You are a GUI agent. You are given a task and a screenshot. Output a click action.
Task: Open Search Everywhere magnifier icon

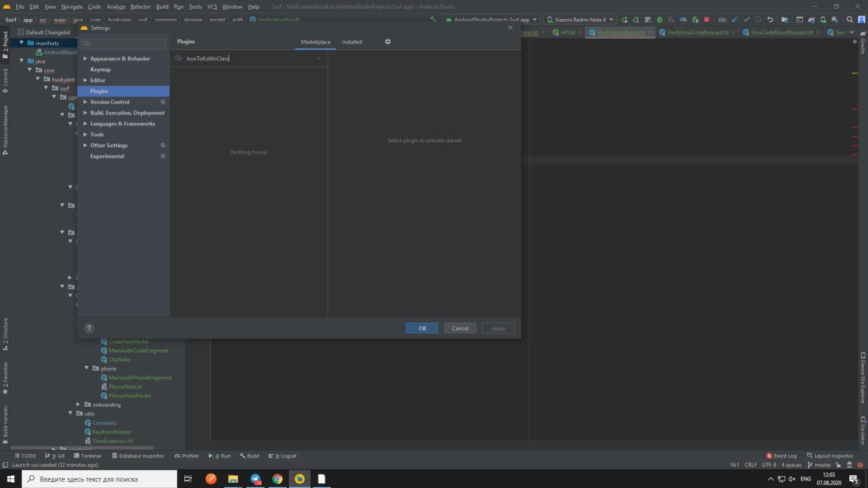pyautogui.click(x=850, y=20)
